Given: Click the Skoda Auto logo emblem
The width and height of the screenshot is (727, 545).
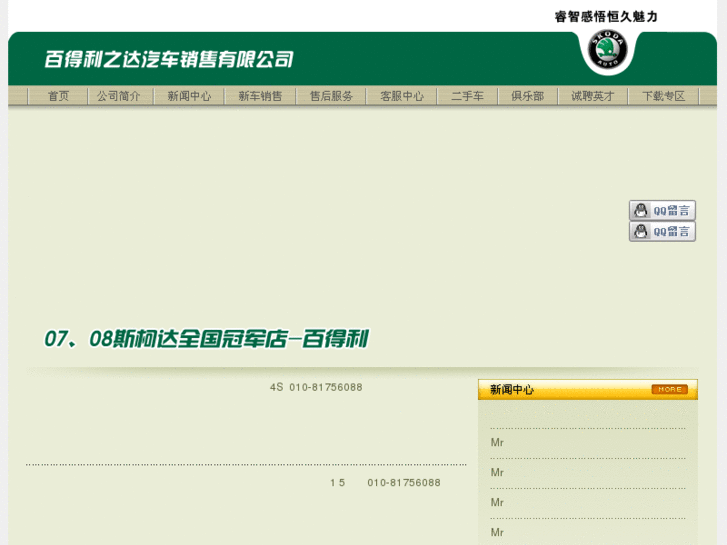Looking at the screenshot, I should click(607, 49).
